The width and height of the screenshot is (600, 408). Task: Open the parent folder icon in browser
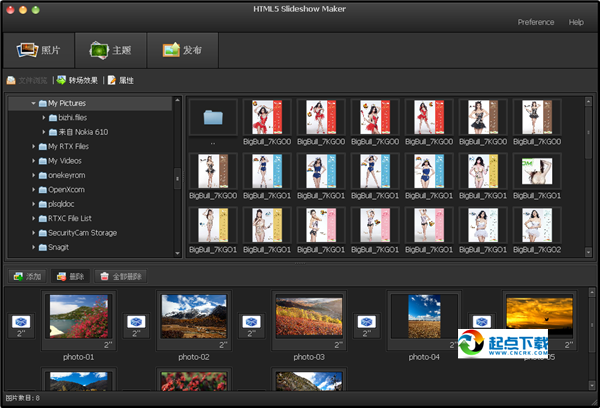(213, 119)
